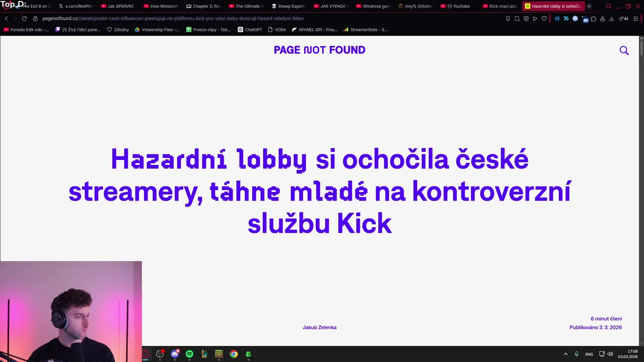Viewport: 644px width, 362px height.
Task: Open the VODs bookmark
Action: point(277,30)
